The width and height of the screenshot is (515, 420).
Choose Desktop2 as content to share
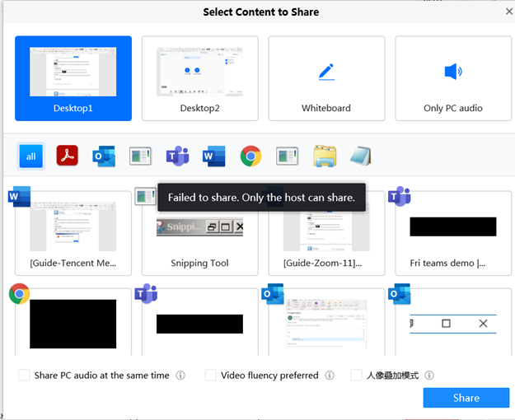(199, 78)
